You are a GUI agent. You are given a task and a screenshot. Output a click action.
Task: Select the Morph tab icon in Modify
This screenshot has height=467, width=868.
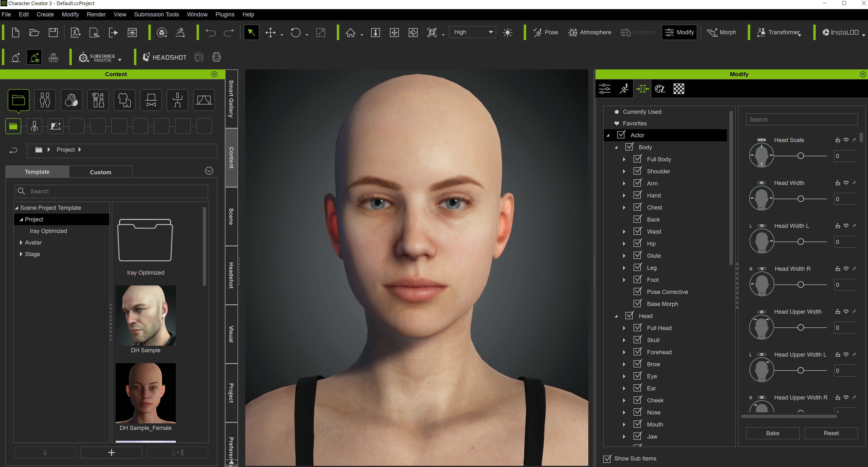[642, 89]
